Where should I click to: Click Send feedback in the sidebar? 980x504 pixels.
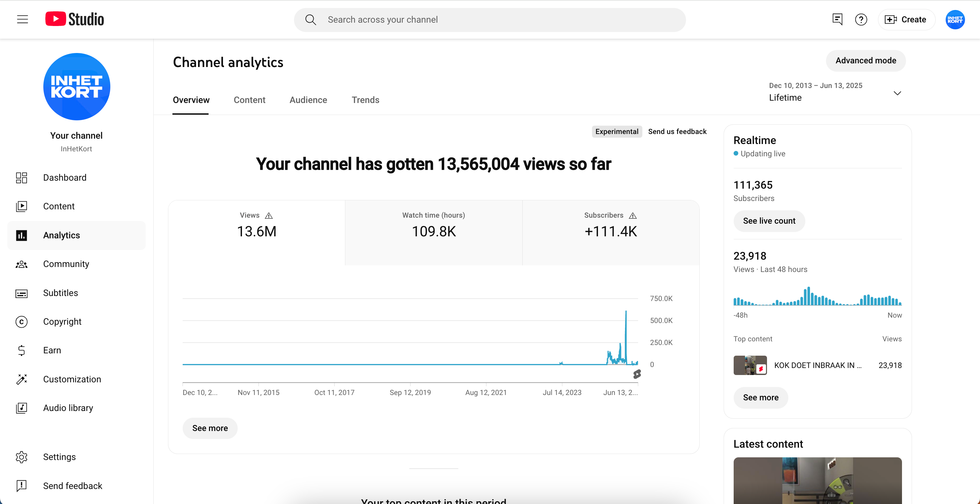click(76, 486)
